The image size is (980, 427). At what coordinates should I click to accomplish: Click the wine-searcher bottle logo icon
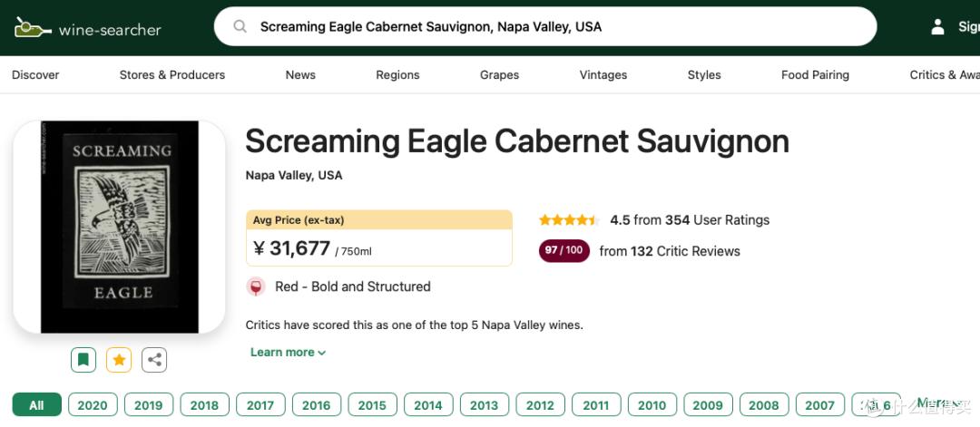click(32, 27)
